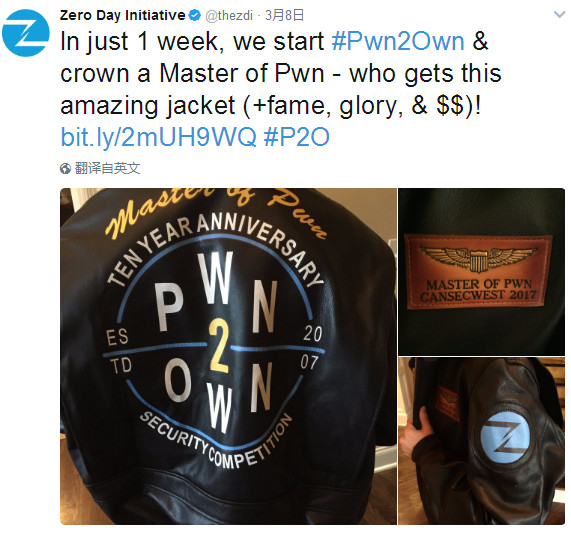Click the globe translate icon

click(66, 169)
